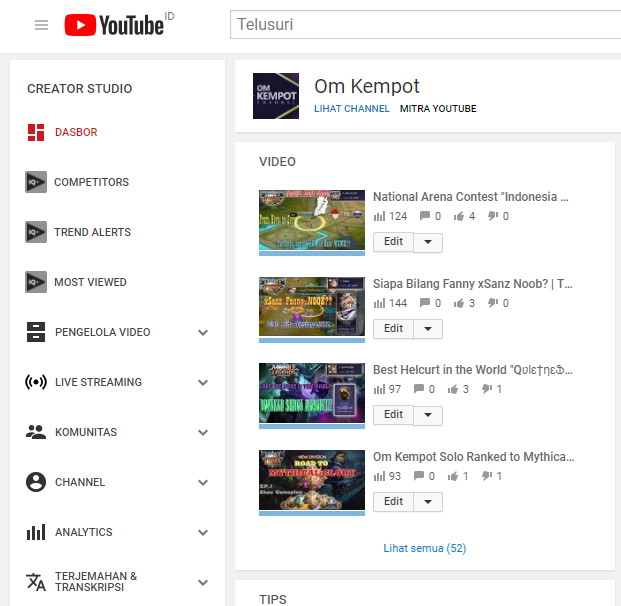Viewport: 621px width, 606px height.
Task: Edit the Best Helcurt video
Action: pyautogui.click(x=393, y=415)
